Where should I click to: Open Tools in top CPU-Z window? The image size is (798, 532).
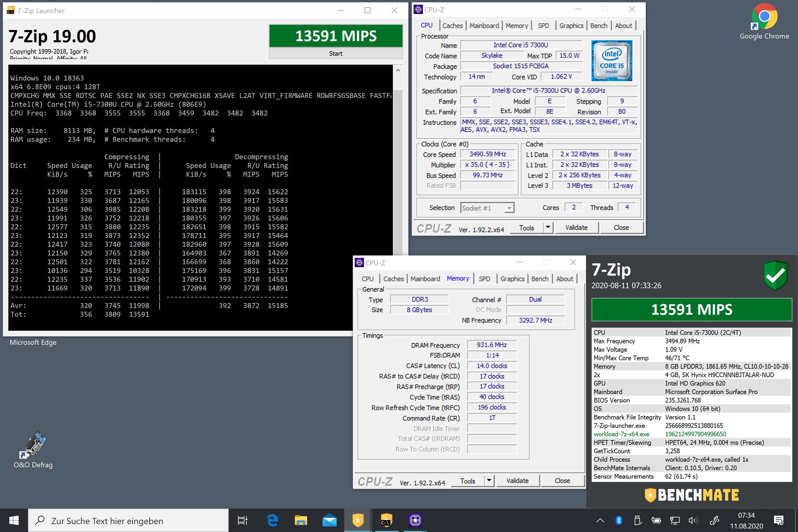(526, 228)
